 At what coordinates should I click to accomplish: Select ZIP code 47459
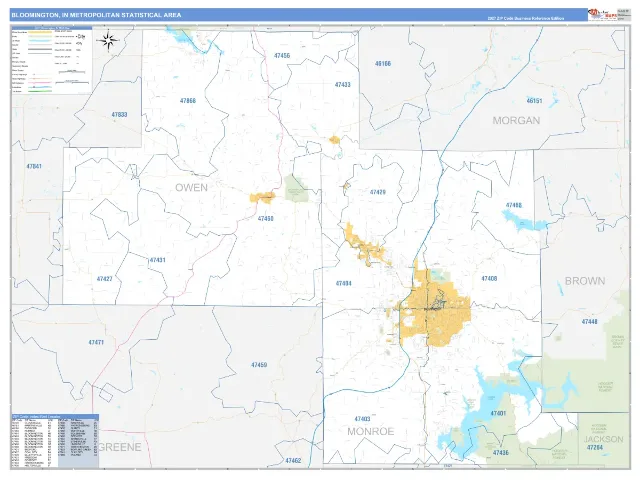click(259, 365)
